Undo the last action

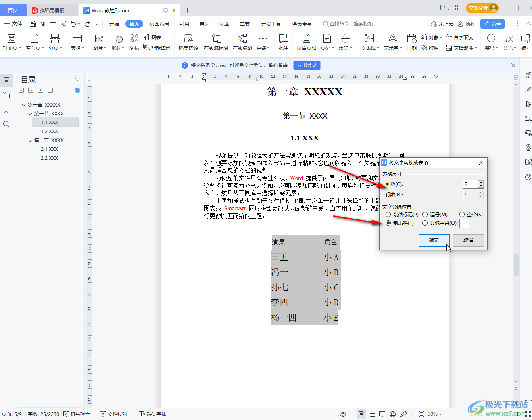pos(73,24)
